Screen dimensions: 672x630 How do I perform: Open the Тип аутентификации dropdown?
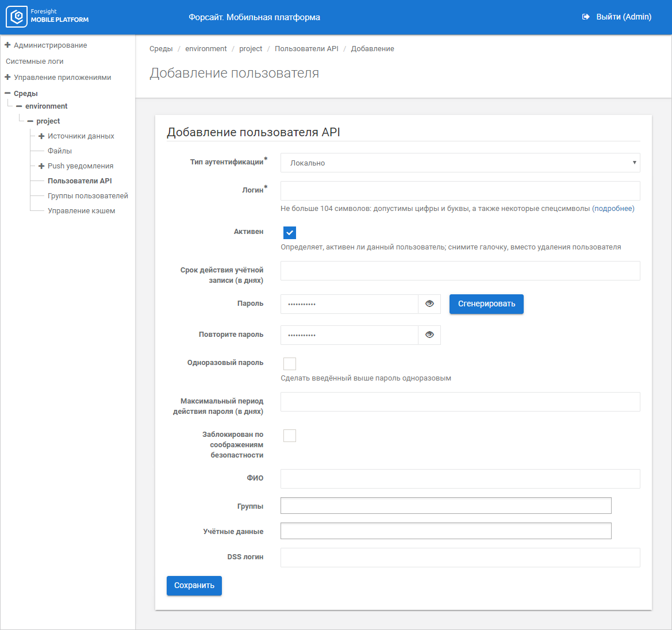[x=460, y=163]
